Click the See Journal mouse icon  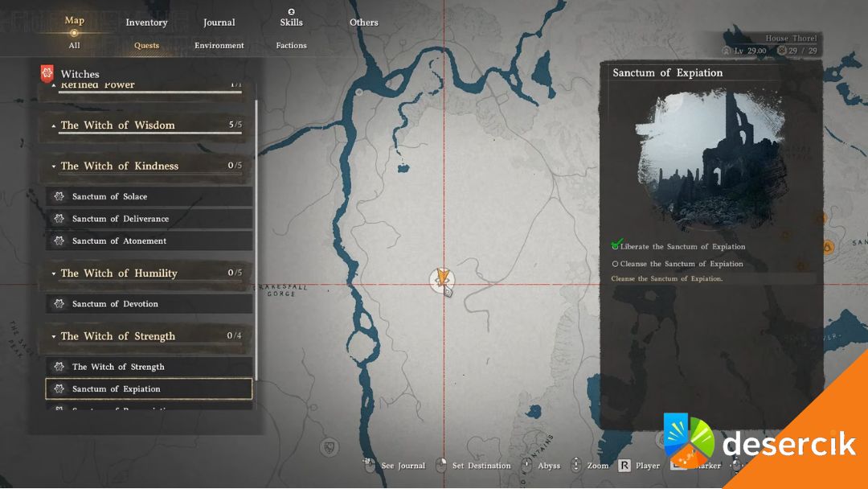pos(370,465)
